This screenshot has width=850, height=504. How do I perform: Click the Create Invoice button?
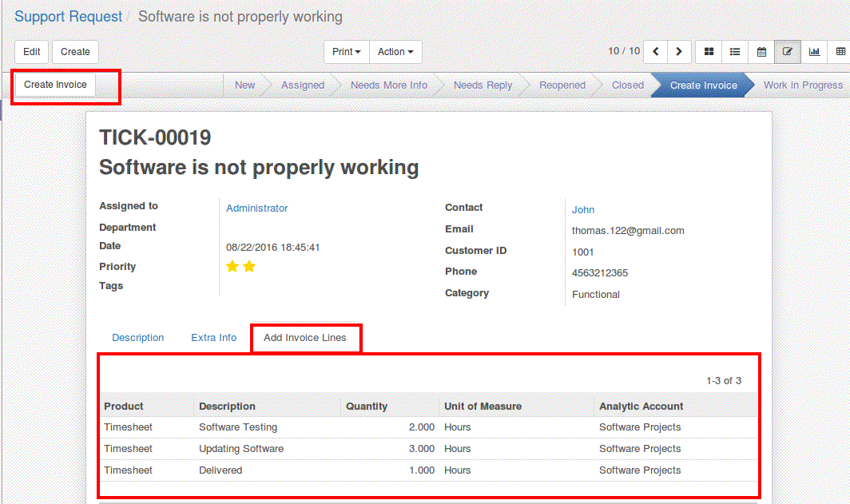(55, 85)
